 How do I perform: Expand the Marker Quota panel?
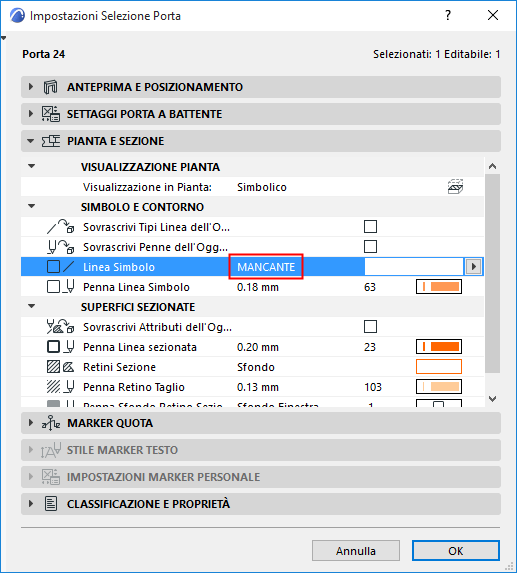coord(31,423)
